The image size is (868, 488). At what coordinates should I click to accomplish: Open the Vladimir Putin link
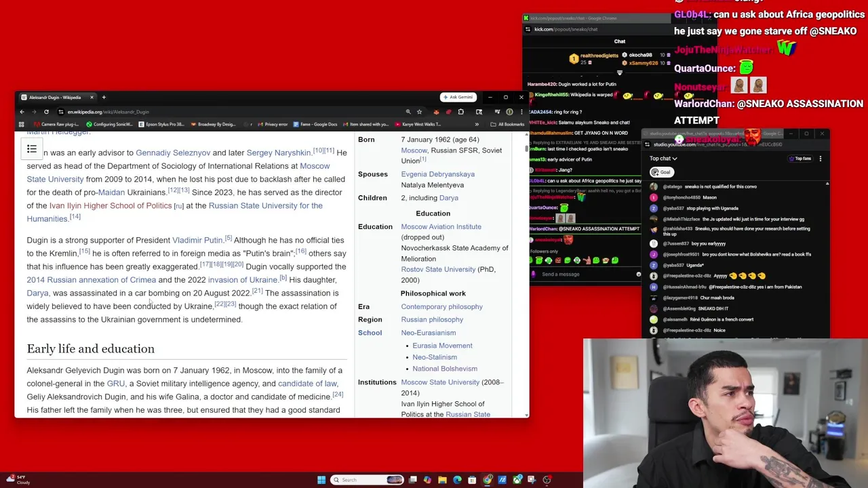pos(197,240)
